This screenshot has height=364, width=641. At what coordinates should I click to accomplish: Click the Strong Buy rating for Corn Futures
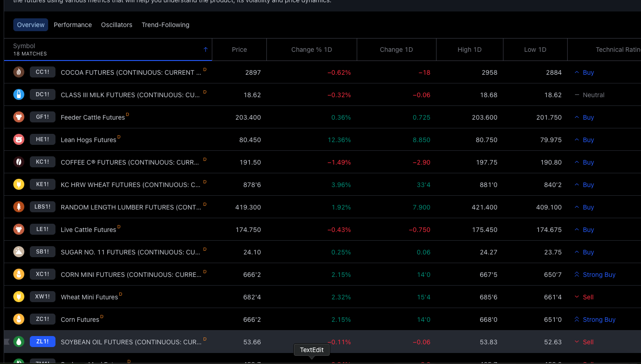(599, 319)
